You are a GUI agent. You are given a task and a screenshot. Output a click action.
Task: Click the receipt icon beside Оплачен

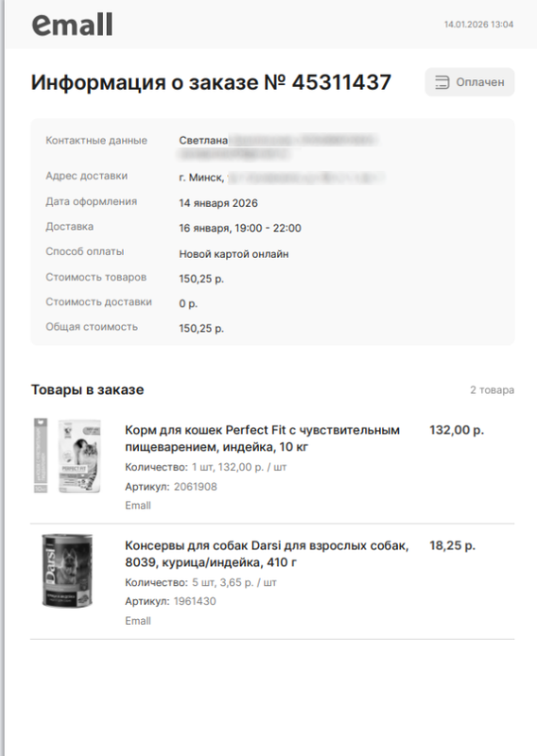pos(442,82)
